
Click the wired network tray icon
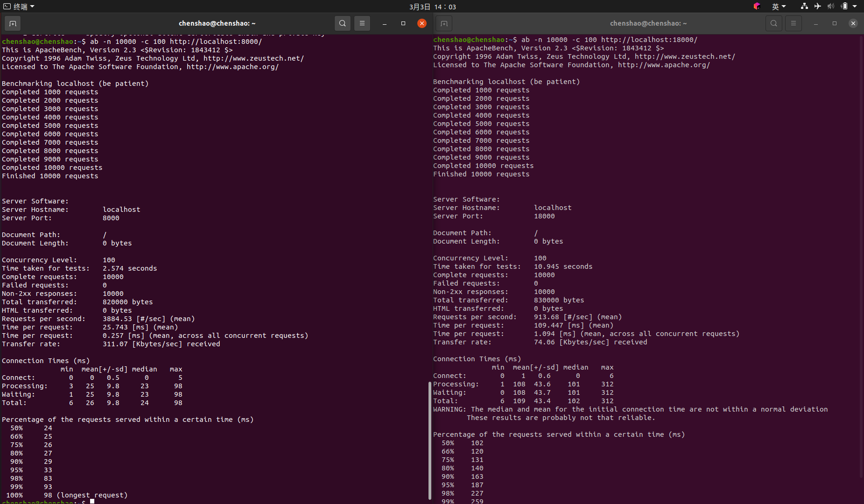(804, 6)
